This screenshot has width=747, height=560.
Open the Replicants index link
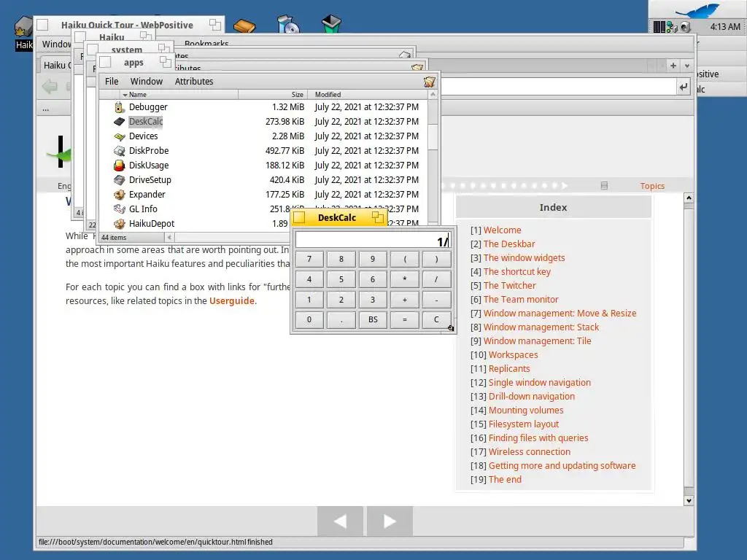tap(508, 369)
